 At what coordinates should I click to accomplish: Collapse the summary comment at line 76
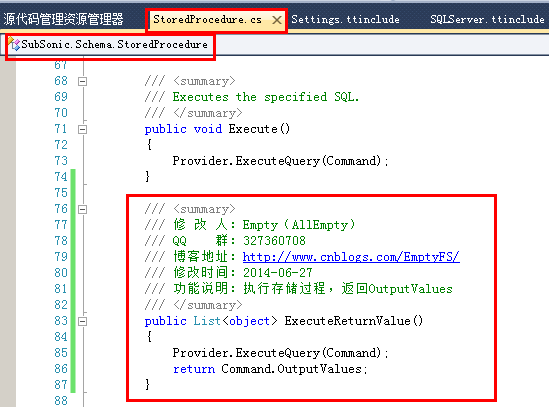(82, 209)
